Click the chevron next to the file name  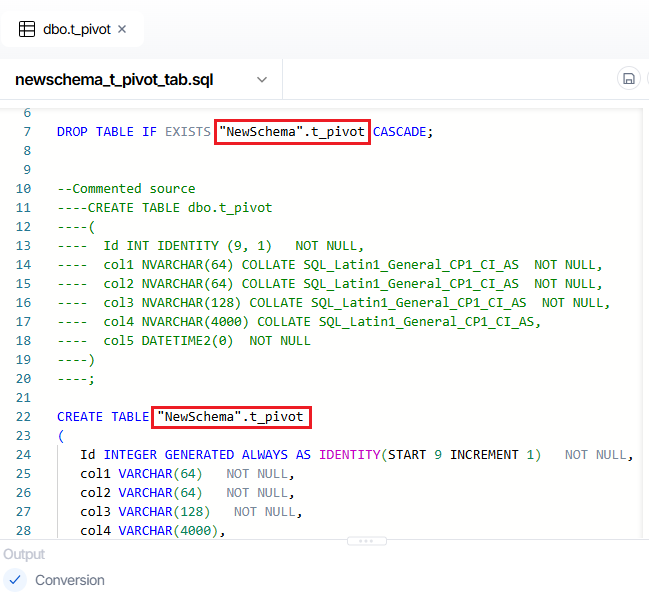[262, 79]
